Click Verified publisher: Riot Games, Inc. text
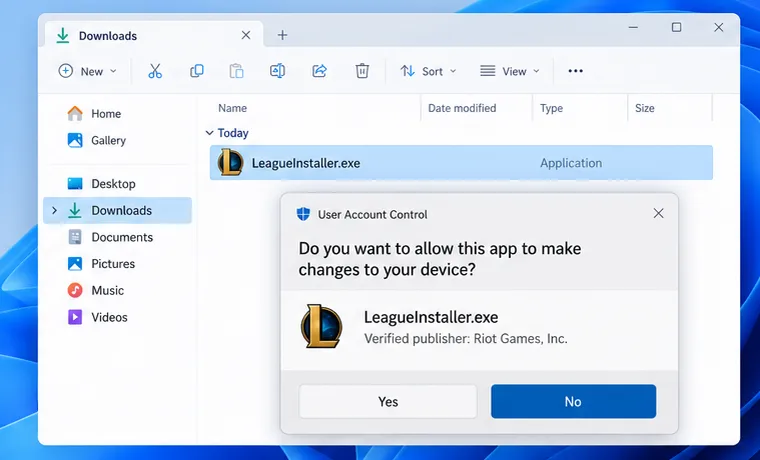The image size is (760, 460). click(x=465, y=338)
